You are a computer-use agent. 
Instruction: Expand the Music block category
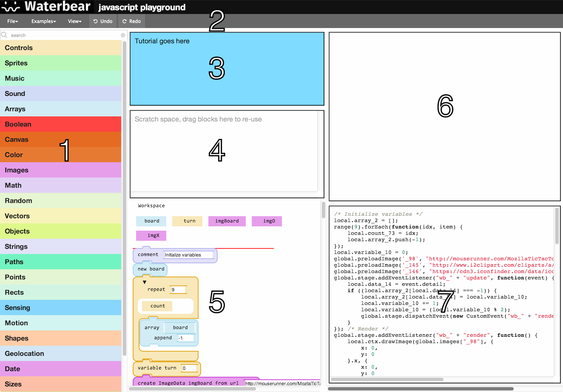61,78
